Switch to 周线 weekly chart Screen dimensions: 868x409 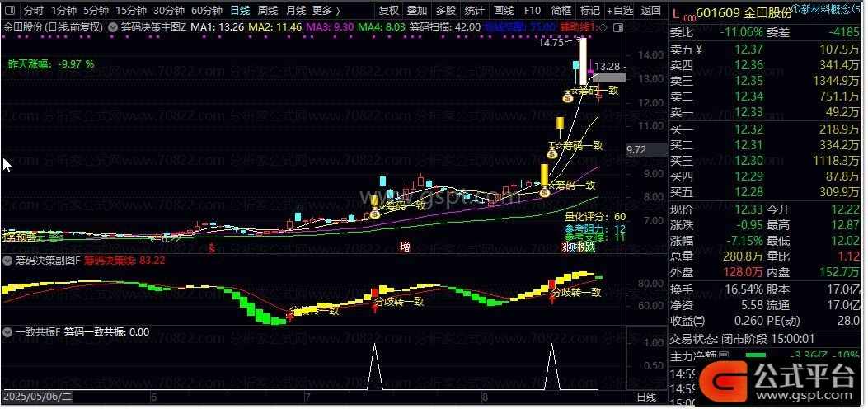[x=268, y=10]
